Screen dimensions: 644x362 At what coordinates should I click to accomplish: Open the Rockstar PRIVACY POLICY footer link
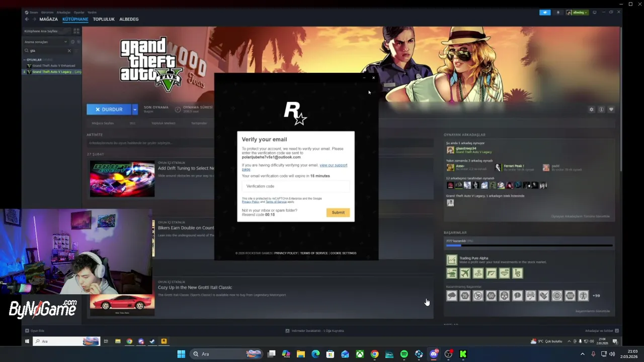[x=286, y=253]
